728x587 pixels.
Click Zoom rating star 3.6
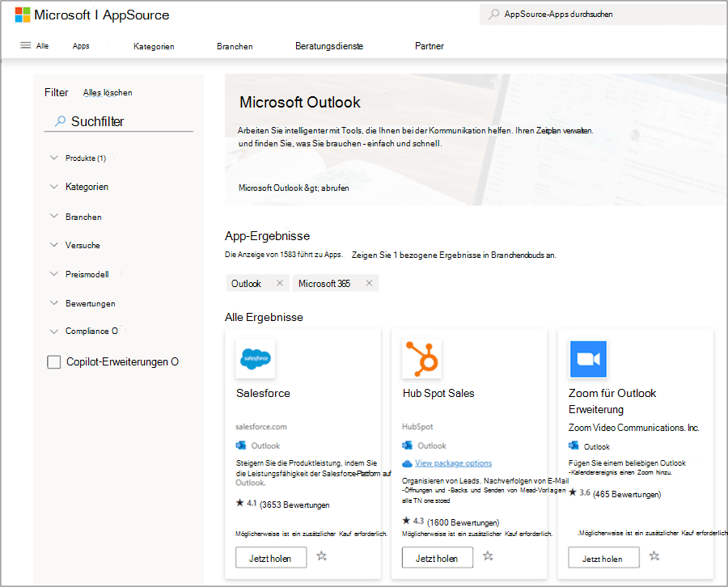573,492
